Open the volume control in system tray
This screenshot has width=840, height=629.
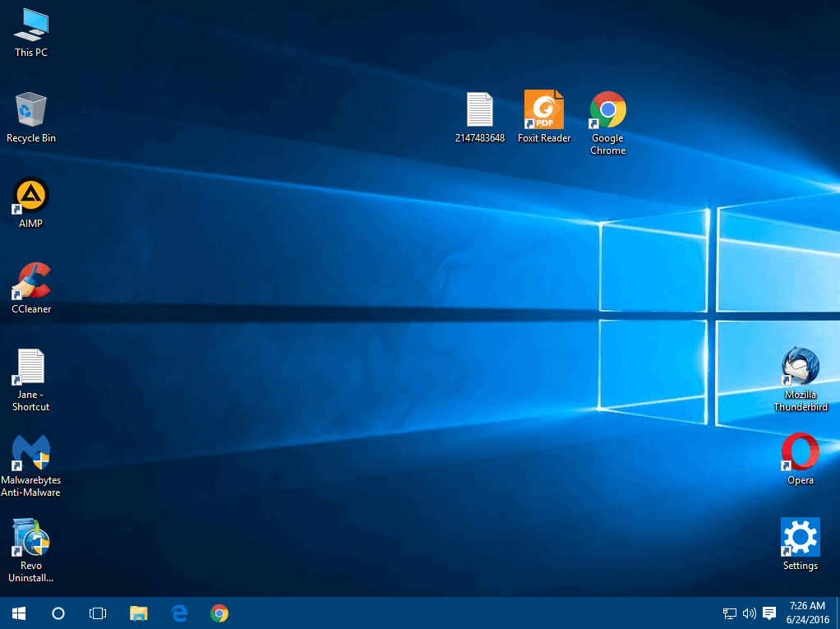pyautogui.click(x=749, y=613)
